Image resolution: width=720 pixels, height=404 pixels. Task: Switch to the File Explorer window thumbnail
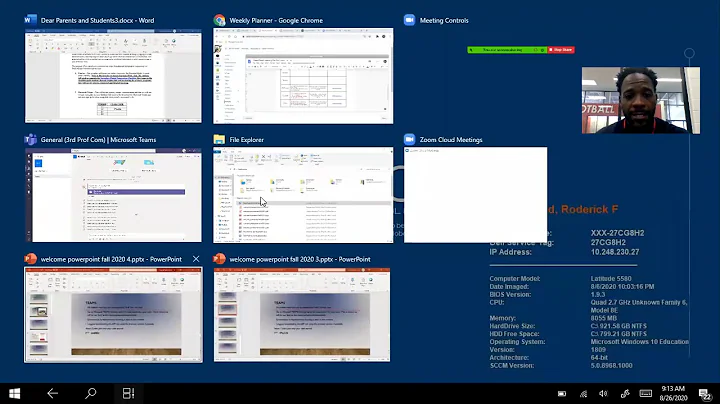pos(303,195)
